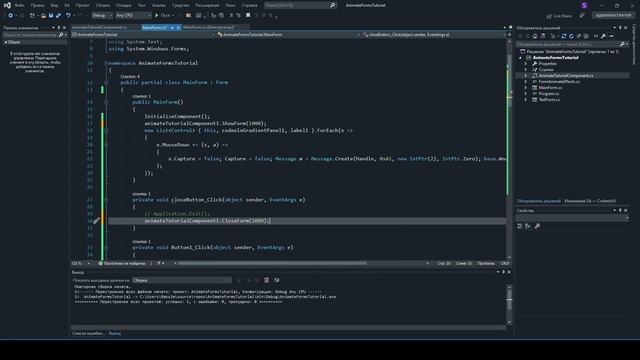Screen dimensions: 640x360
Task: Open the Сборка (Build) menu
Action: click(x=102, y=5)
